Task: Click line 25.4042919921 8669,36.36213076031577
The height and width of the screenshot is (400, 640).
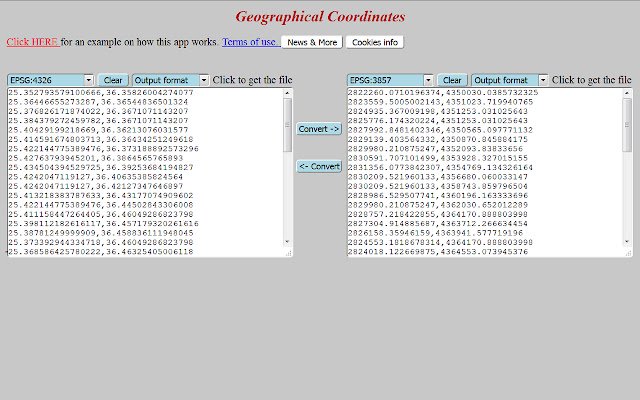Action: pos(98,130)
